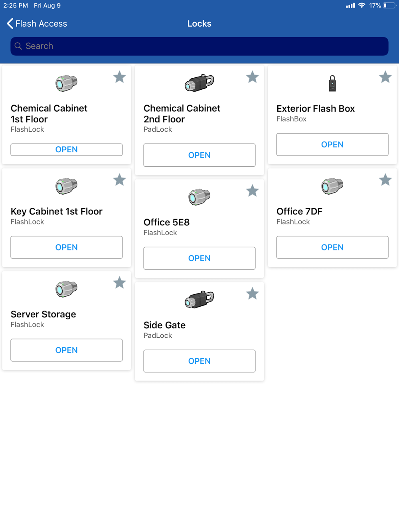Open the Office 5E8 lock

tap(199, 258)
